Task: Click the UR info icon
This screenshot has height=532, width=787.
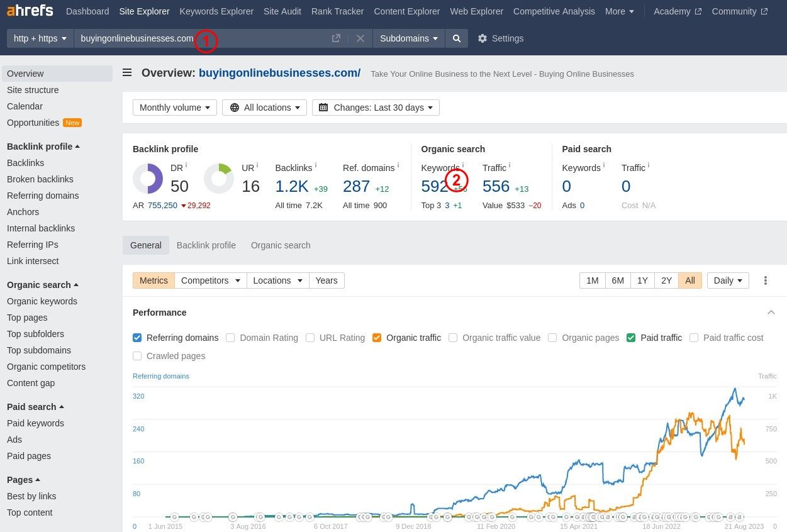Action: click(257, 165)
